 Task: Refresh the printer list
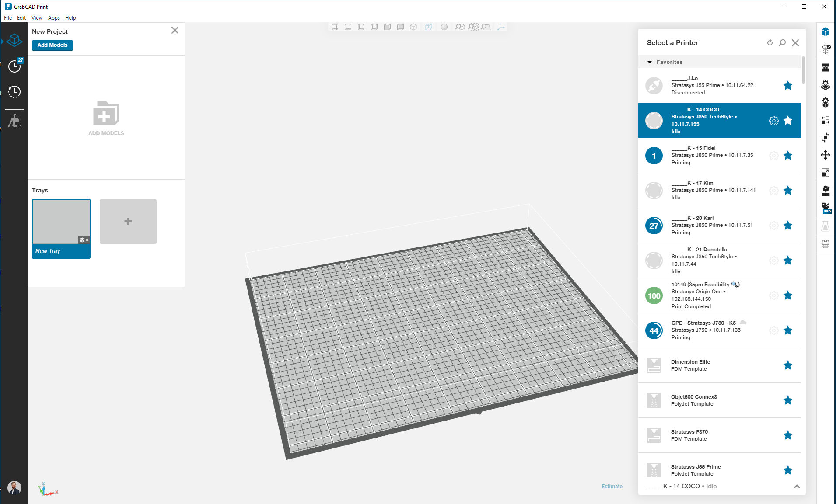pyautogui.click(x=770, y=43)
